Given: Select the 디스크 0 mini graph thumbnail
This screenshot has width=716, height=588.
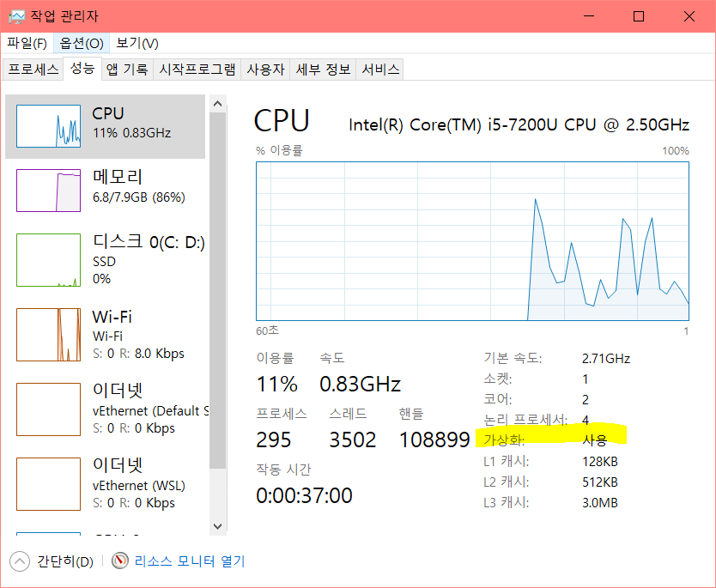Looking at the screenshot, I should coord(48,260).
